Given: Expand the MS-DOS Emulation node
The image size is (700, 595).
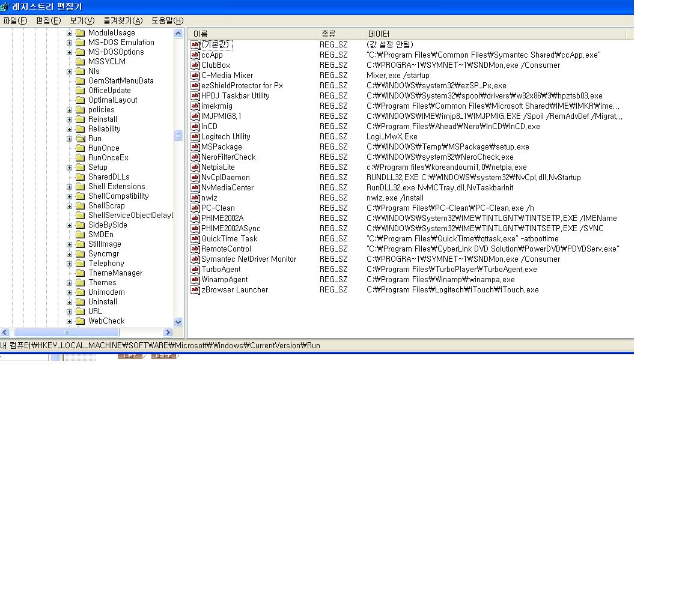Looking at the screenshot, I should click(x=69, y=43).
